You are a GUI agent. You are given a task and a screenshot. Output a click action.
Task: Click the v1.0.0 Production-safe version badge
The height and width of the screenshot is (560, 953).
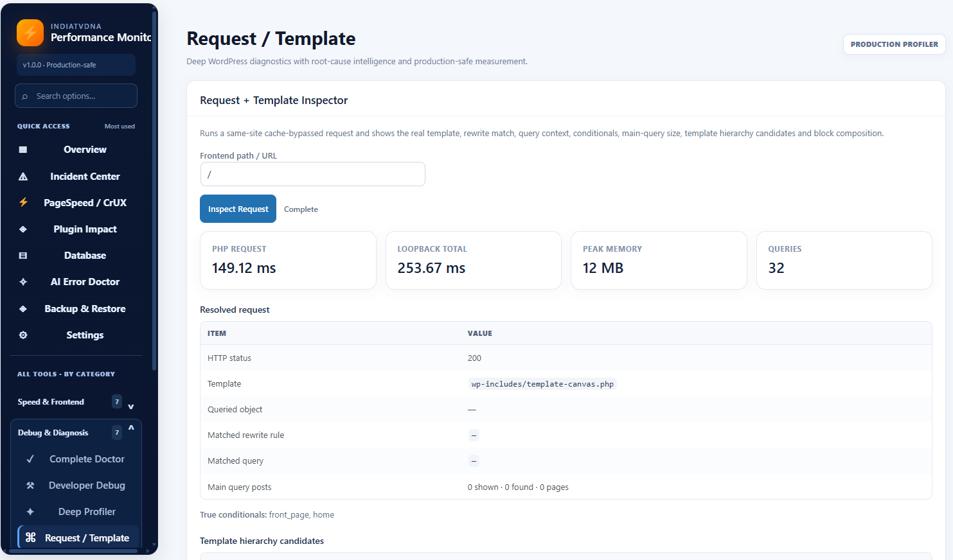click(76, 65)
